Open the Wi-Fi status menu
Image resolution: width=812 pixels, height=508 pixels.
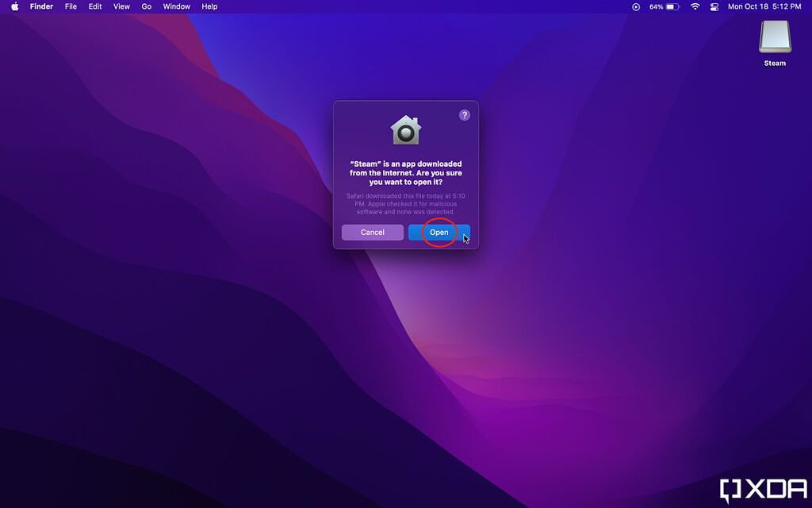coord(695,6)
